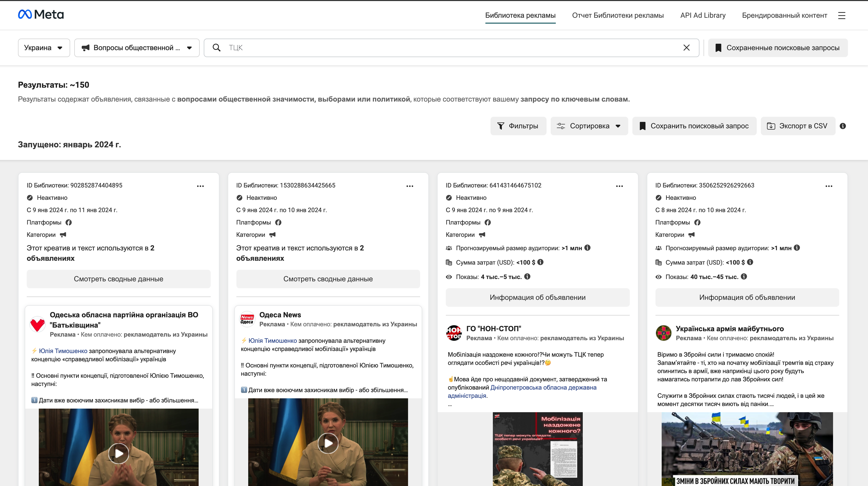Click Одеса News profile picture
This screenshot has width=868, height=486.
click(247, 319)
